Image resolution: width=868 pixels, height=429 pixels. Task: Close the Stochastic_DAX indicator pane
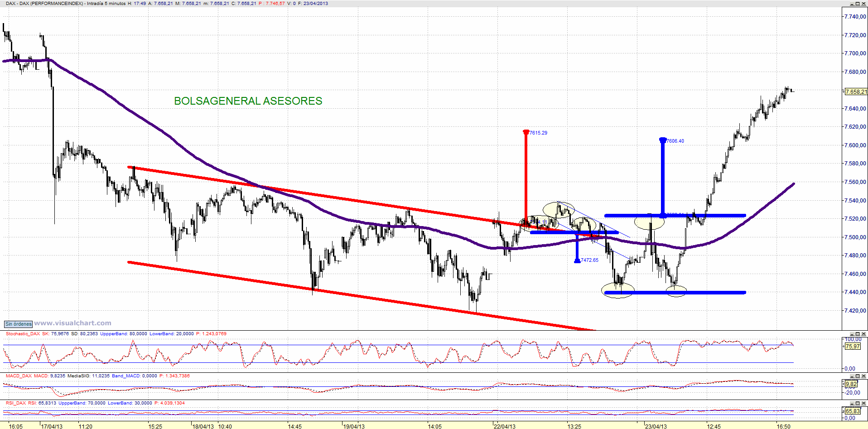tap(863, 334)
